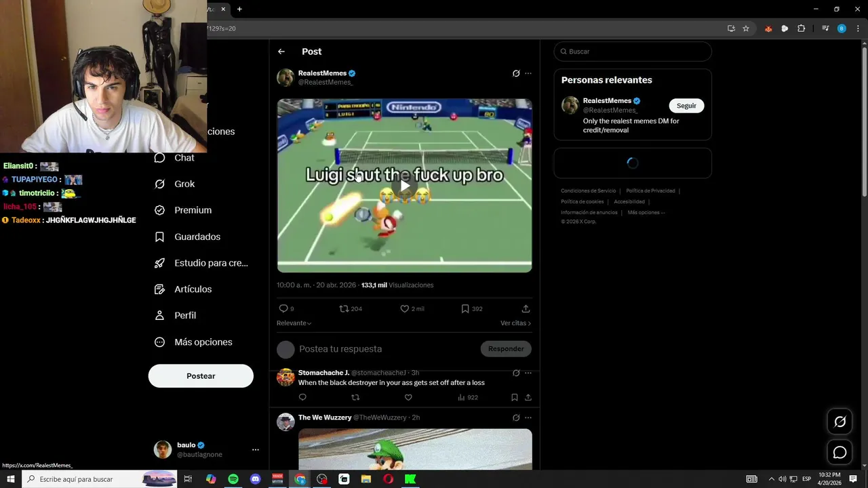Open Política de cookies link
Viewport: 868px width, 488px height.
[582, 202]
